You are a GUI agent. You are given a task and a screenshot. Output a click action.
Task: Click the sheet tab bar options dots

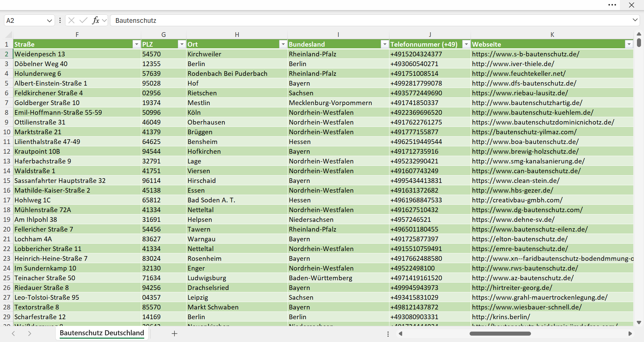(x=388, y=334)
